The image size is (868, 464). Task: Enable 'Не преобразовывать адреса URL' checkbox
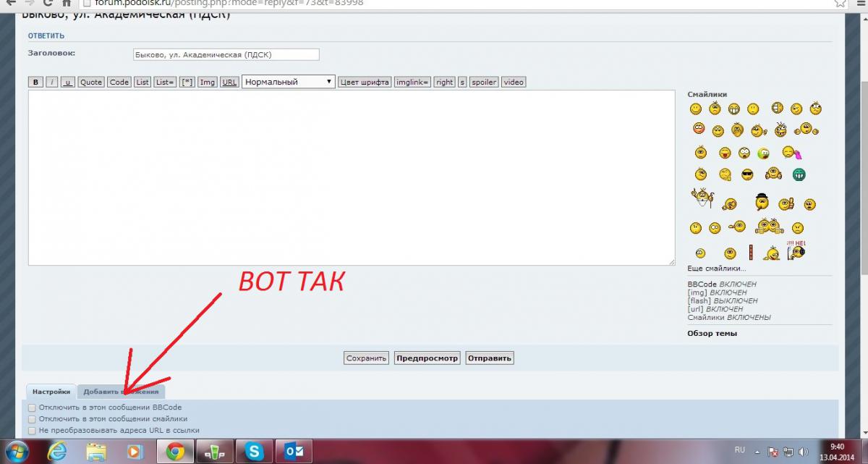pos(32,430)
